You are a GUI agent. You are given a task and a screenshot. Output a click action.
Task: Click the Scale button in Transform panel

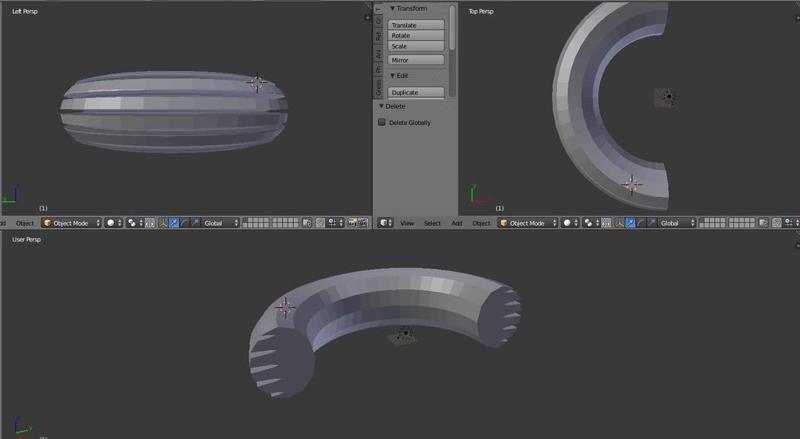pos(416,46)
